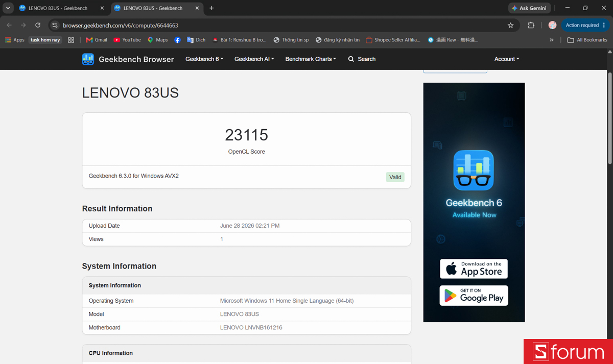
Task: View site information icon in address bar
Action: pos(55,25)
